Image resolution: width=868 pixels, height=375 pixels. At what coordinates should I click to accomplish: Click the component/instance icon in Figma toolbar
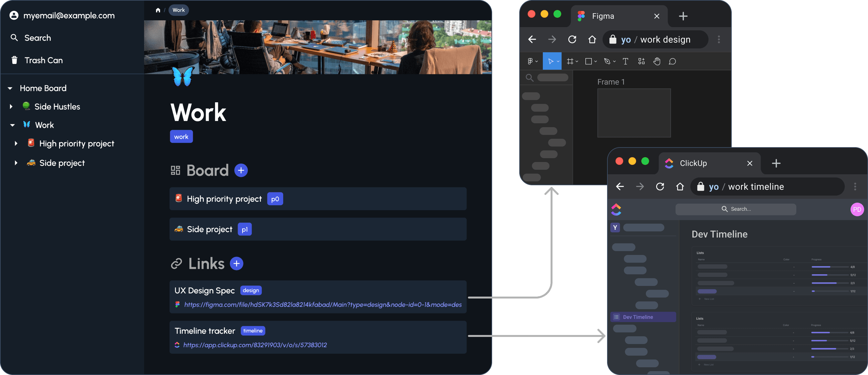641,61
